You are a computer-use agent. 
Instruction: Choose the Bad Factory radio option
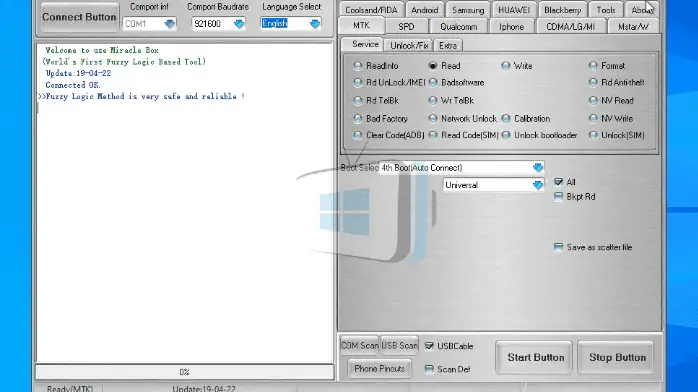pos(357,119)
